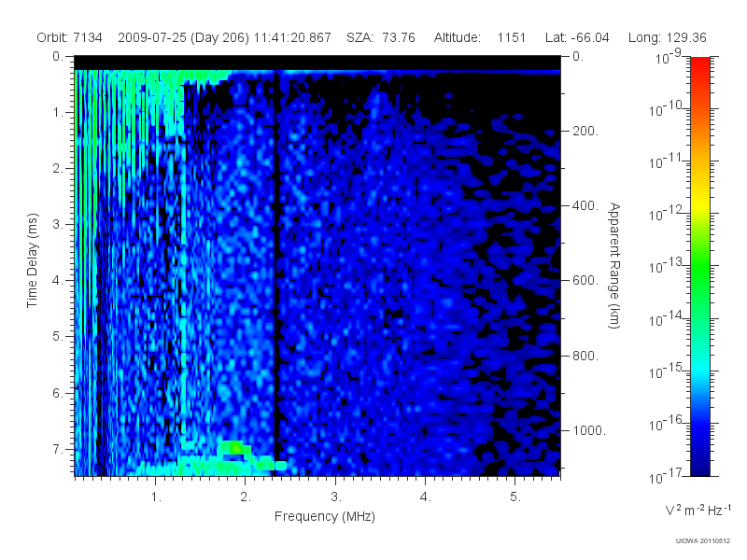
Task: Click frequency axis tick label "5."
Action: click(515, 497)
